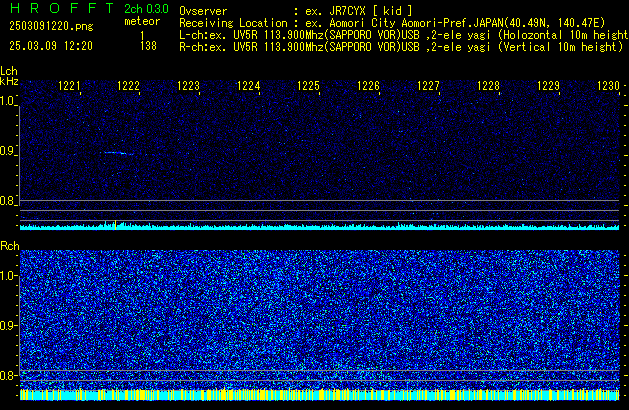Click the 0.8 kHz tick on Rch axis

pos(8,375)
